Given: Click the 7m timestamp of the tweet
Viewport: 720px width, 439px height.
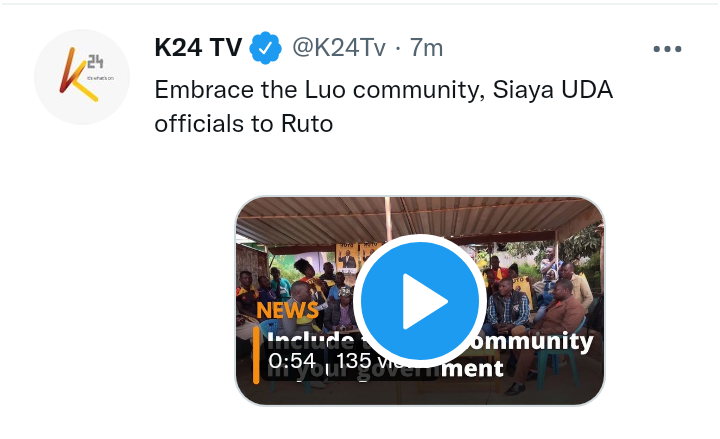Looking at the screenshot, I should pos(426,48).
